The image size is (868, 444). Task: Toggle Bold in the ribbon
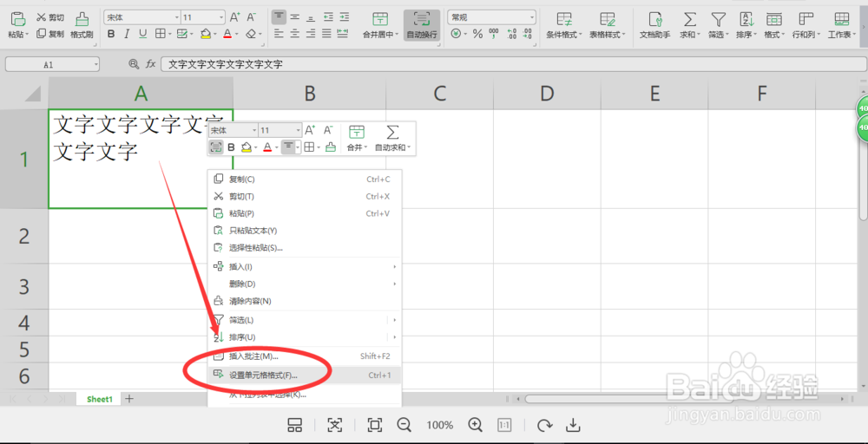pos(111,35)
